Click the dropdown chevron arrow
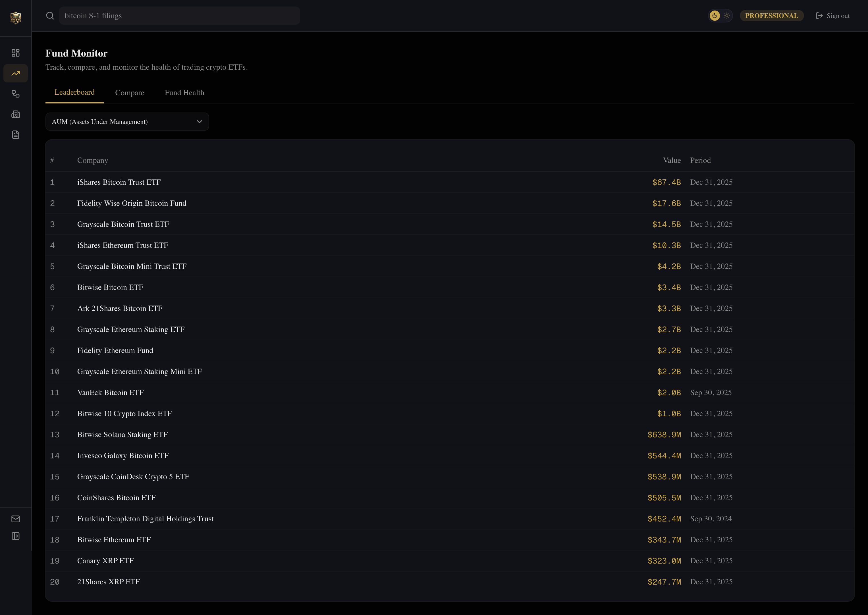The image size is (868, 615). (200, 122)
